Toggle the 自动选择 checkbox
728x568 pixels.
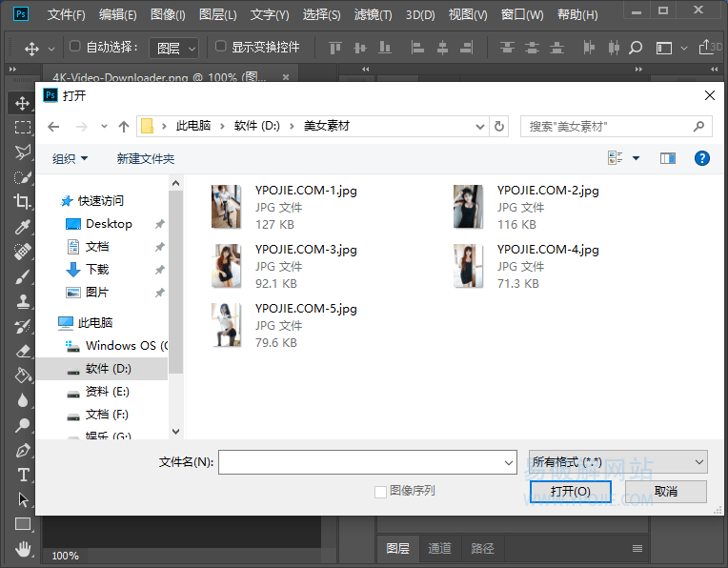click(x=75, y=47)
